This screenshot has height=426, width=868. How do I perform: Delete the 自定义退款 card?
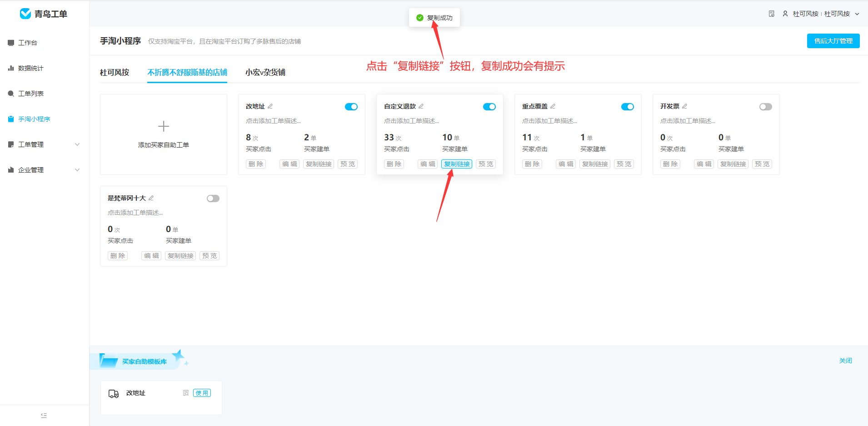[x=394, y=164]
